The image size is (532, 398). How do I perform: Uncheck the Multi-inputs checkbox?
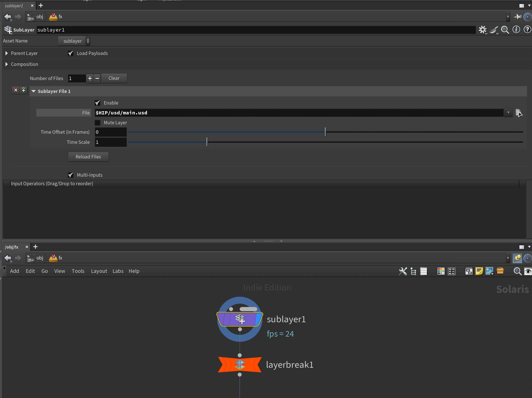coord(71,175)
